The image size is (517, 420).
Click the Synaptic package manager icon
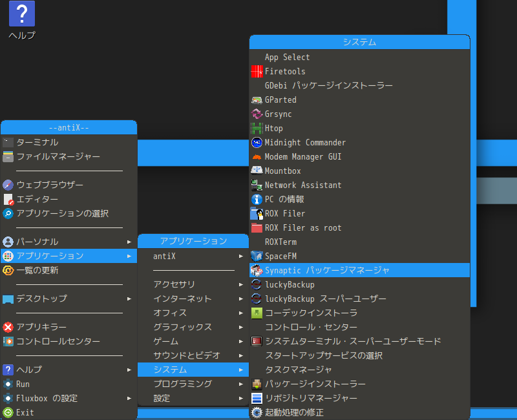[257, 270]
